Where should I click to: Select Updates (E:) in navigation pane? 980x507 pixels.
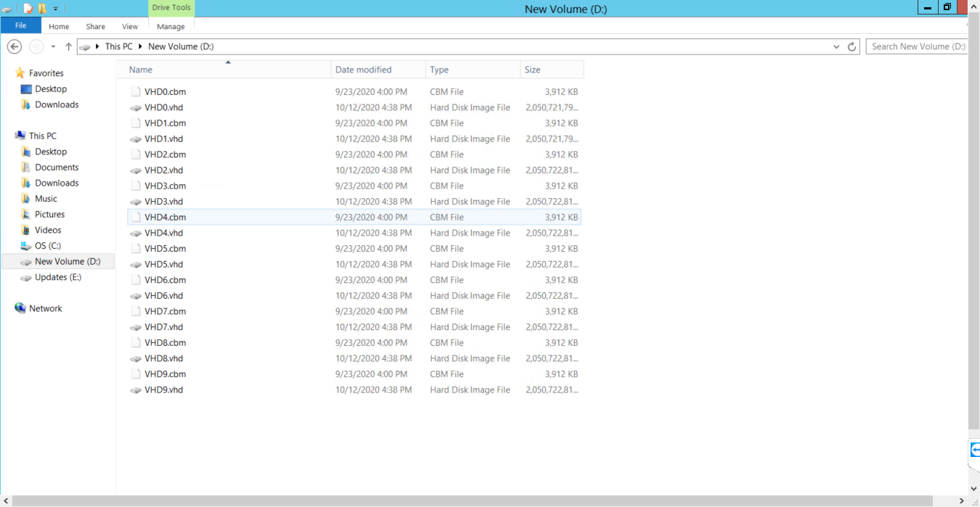[x=57, y=277]
